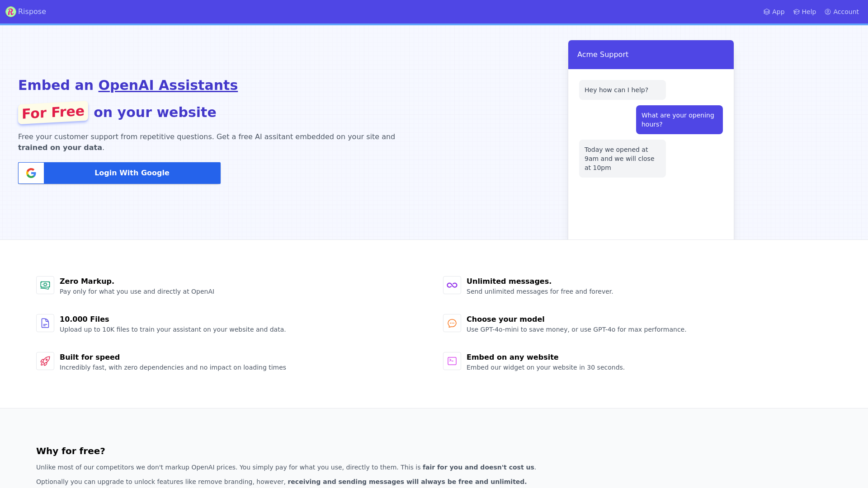Image resolution: width=868 pixels, height=488 pixels.
Task: Click the Built for speed rocket icon
Action: 45,361
